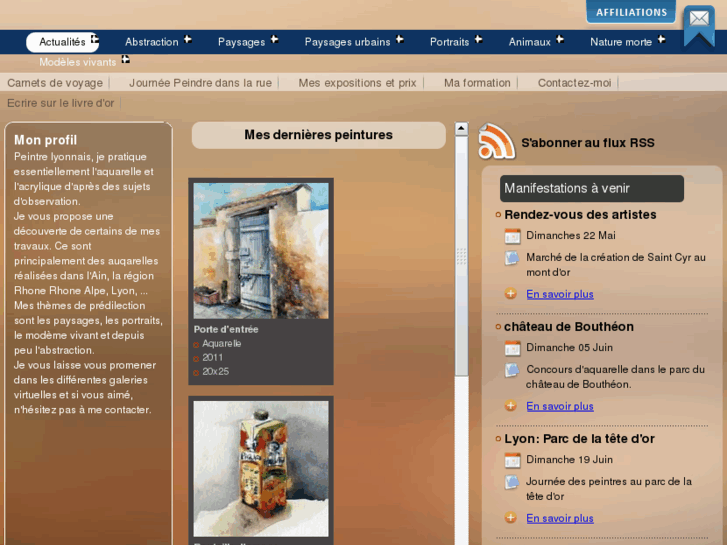Click the Rendez-vous des artistes heading
Image resolution: width=727 pixels, height=545 pixels.
580,215
